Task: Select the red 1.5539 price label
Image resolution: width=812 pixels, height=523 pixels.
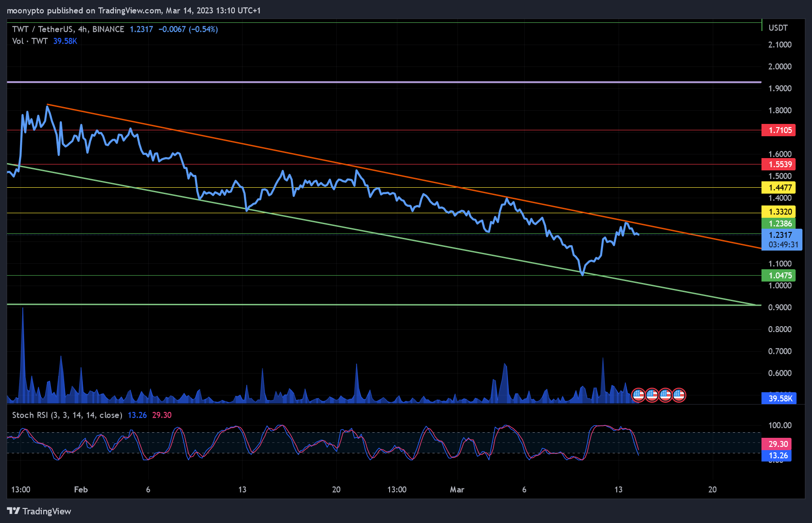Action: click(779, 164)
